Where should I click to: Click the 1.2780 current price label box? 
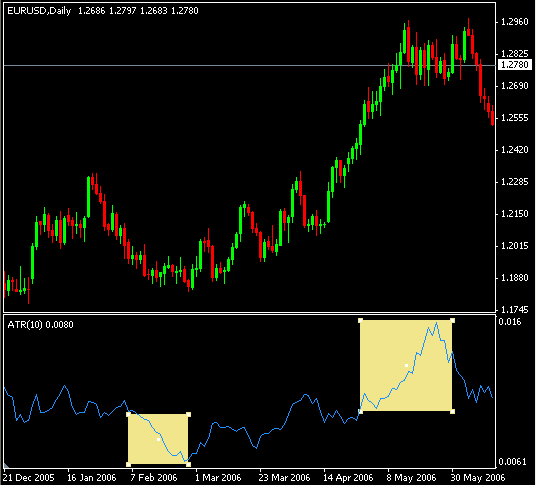point(514,65)
